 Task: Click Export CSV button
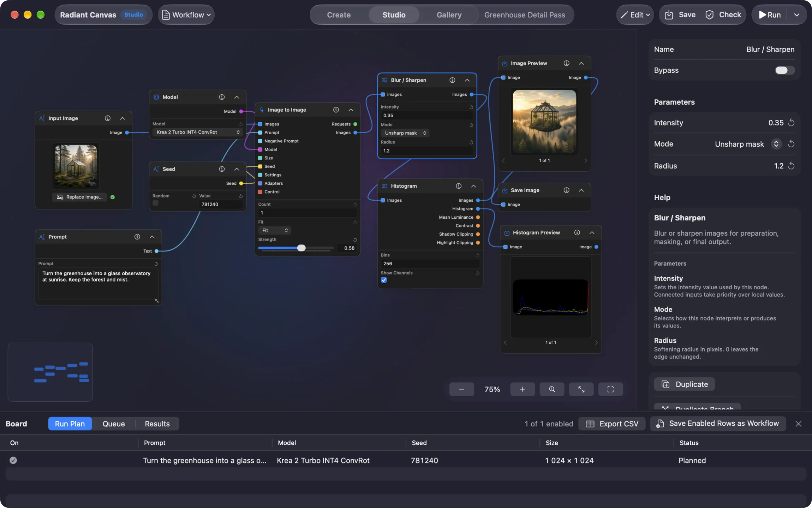(612, 424)
